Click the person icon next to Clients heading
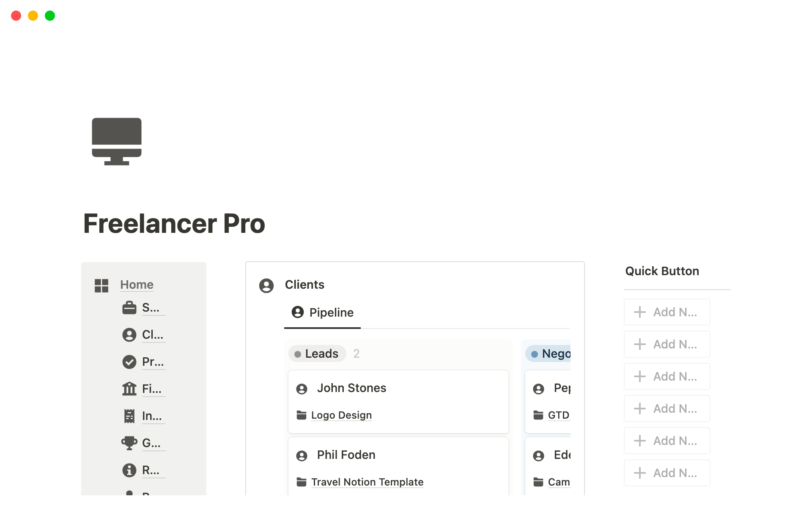This screenshot has width=812, height=508. [266, 285]
